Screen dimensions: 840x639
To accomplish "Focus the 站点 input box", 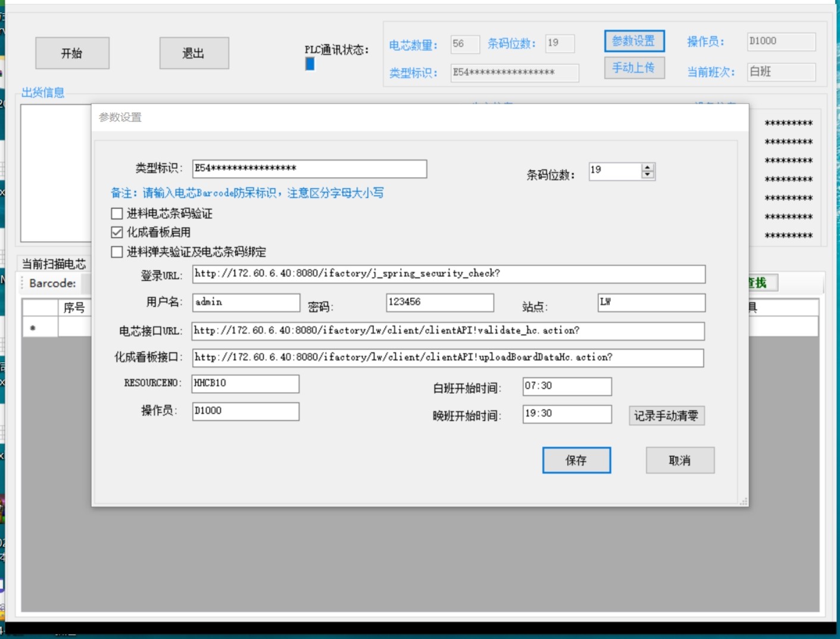I will tap(651, 303).
